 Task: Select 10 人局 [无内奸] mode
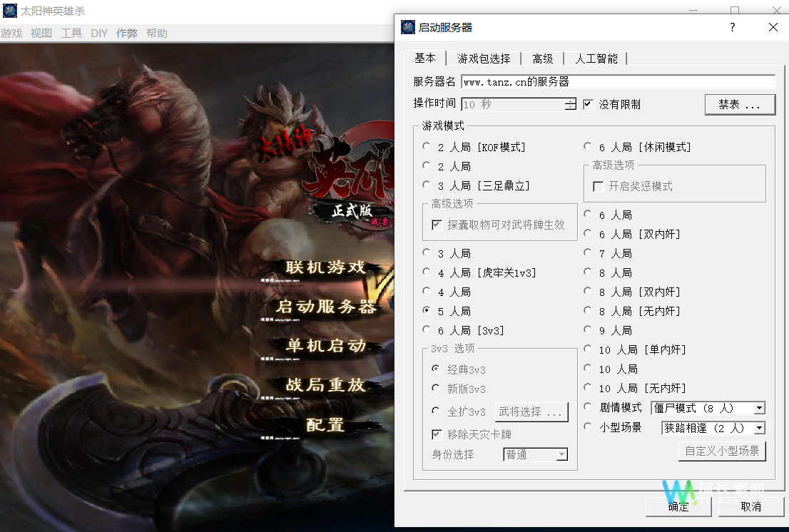588,388
